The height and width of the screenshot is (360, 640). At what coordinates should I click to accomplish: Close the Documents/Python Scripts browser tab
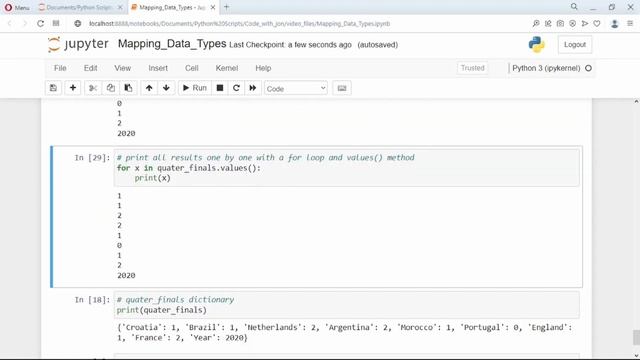[120, 7]
